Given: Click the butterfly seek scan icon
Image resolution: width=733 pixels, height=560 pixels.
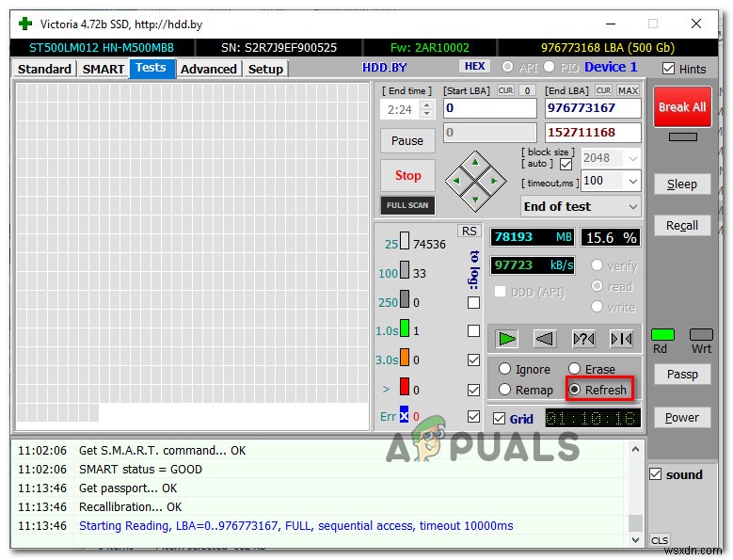Looking at the screenshot, I should pos(621,339).
